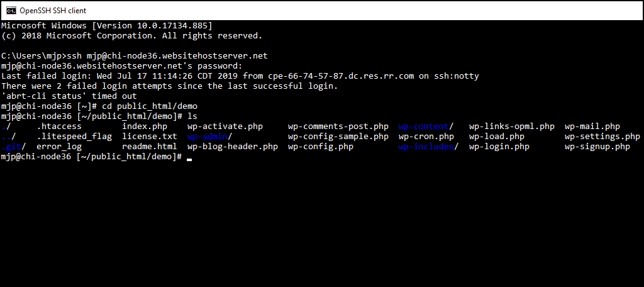Click the blue wp-admin directory name
Viewport: 644px width, 287px height.
[x=207, y=137]
